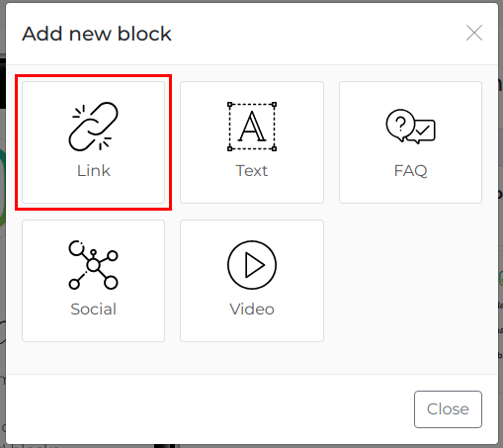Add an FAQ block via its card
Viewport: 503px width, 448px height.
coord(410,142)
